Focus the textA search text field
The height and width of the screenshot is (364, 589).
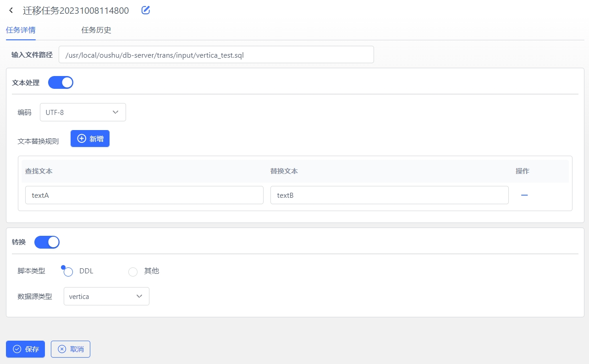(x=144, y=195)
